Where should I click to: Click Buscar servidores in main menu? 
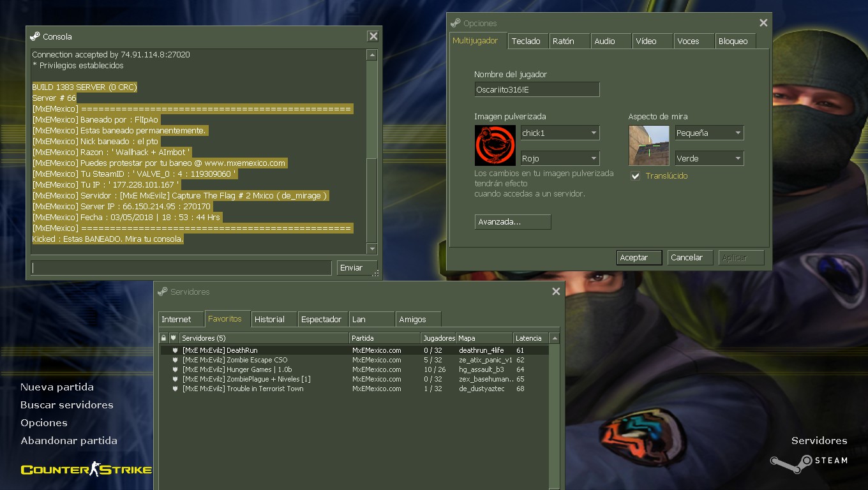point(67,405)
